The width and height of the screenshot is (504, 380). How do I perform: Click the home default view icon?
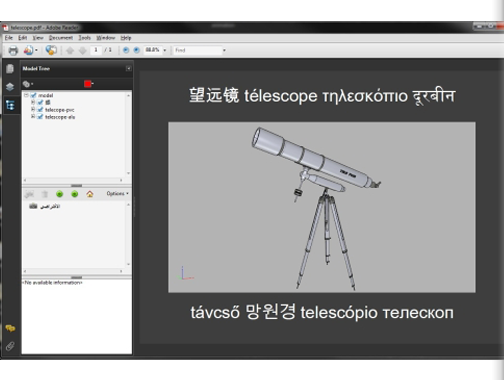click(x=90, y=194)
